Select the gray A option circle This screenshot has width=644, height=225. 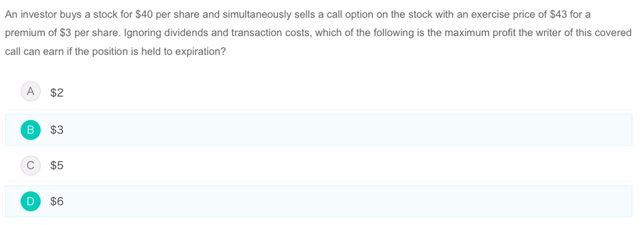click(30, 92)
